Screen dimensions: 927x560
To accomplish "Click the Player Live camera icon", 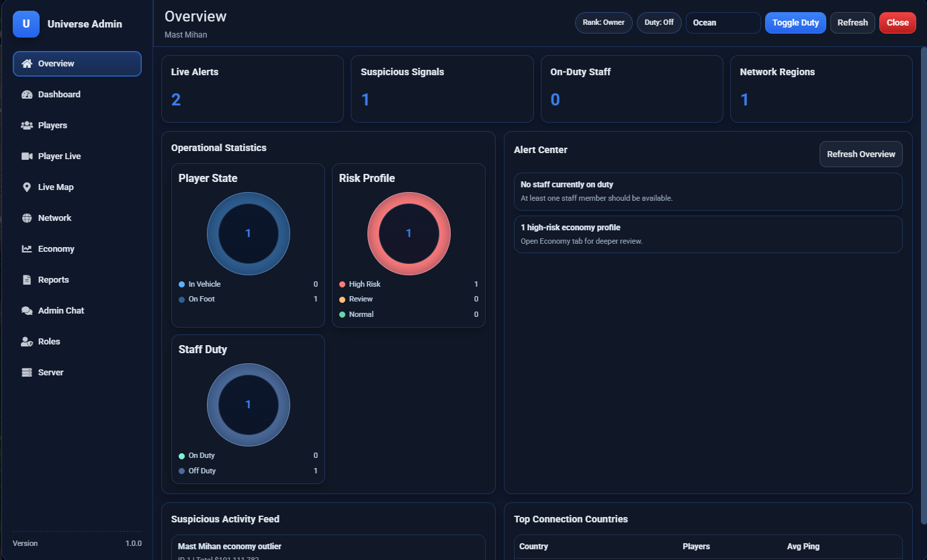I will [x=27, y=156].
